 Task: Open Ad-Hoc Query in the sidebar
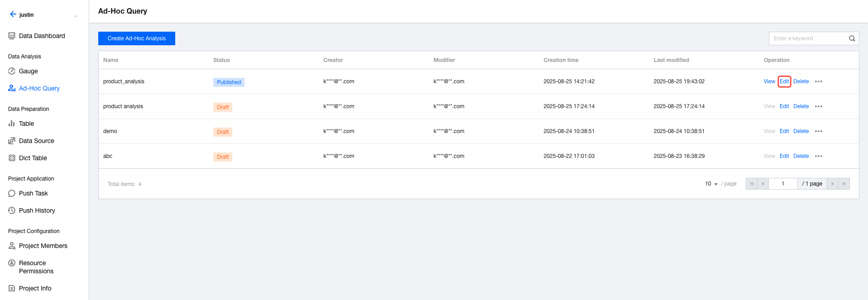(39, 88)
